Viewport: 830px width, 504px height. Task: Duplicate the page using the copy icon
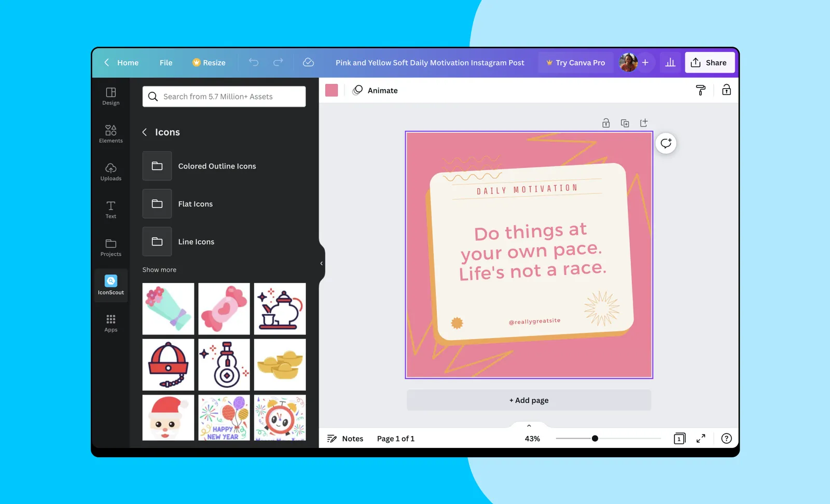pos(625,123)
